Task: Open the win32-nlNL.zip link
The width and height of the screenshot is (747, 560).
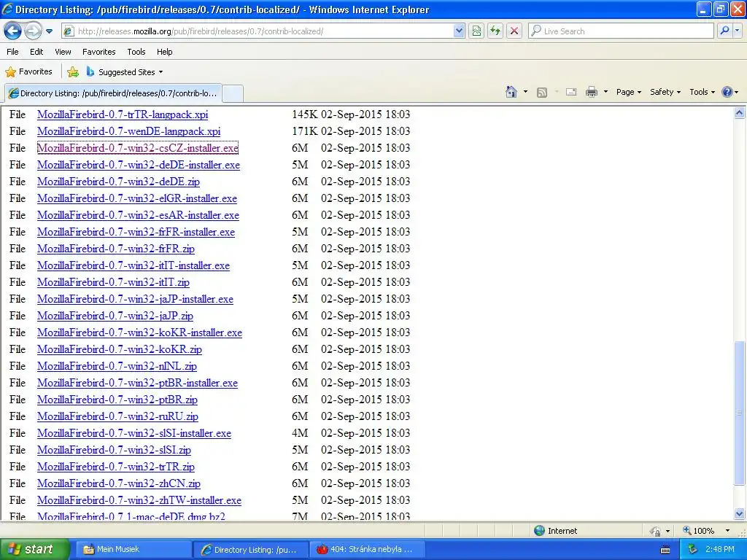Action: (x=117, y=366)
